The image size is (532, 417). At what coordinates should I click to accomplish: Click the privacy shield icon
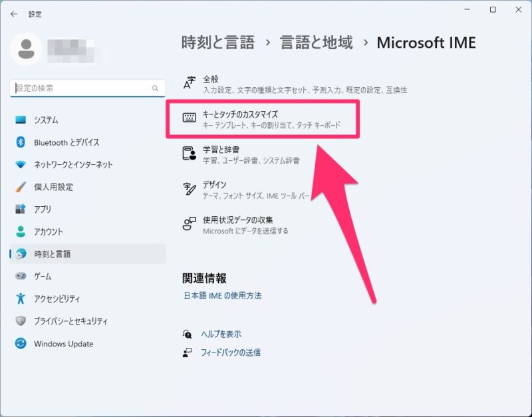21,321
